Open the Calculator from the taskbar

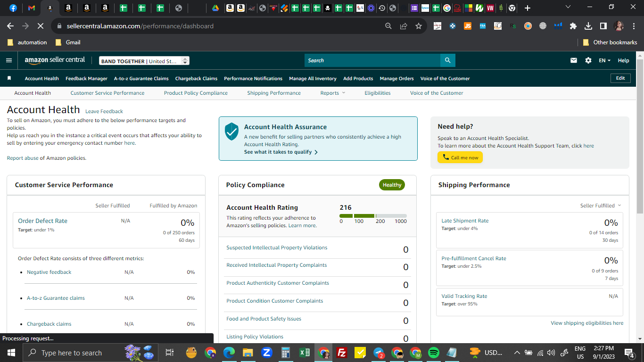285,353
